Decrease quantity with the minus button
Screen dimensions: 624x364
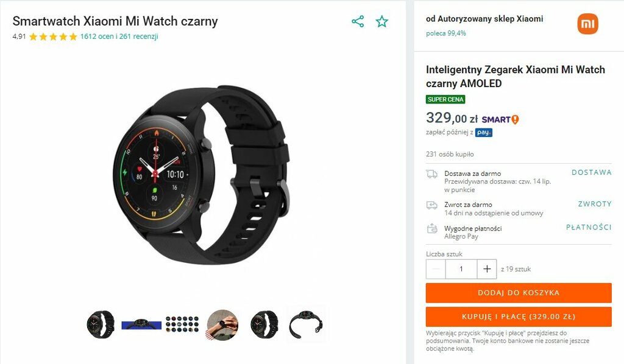[436, 269]
